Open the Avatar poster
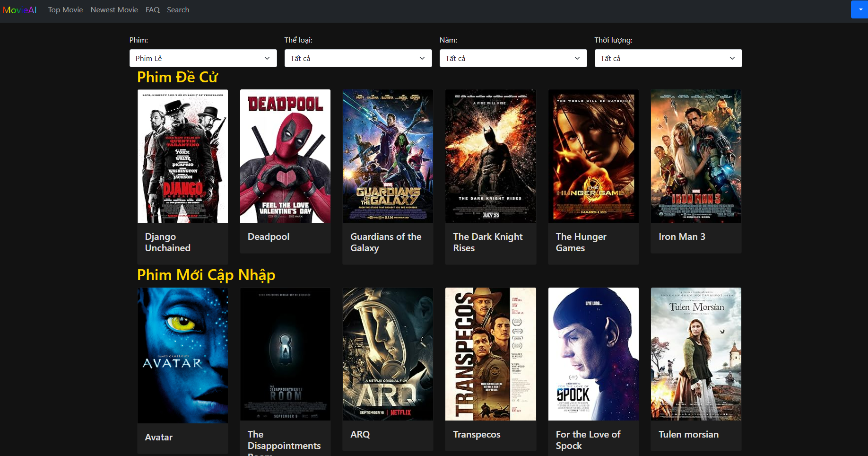Viewport: 868px width, 456px height. [182, 355]
